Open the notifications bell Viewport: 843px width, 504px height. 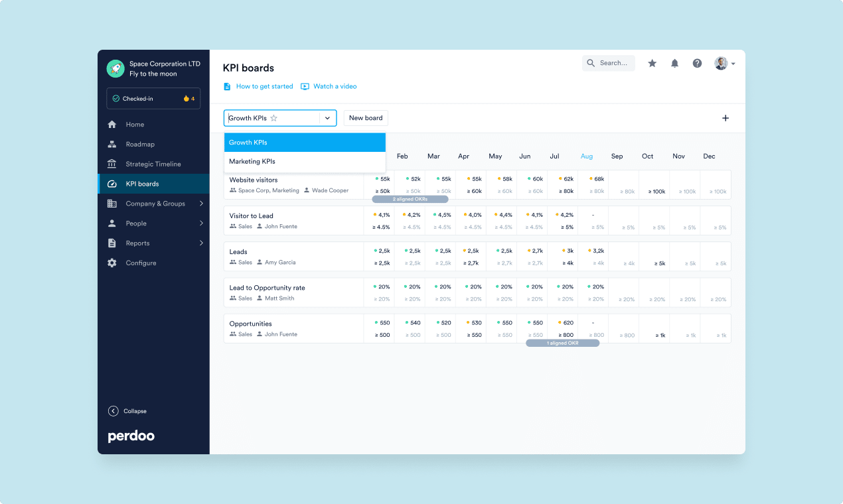tap(674, 62)
